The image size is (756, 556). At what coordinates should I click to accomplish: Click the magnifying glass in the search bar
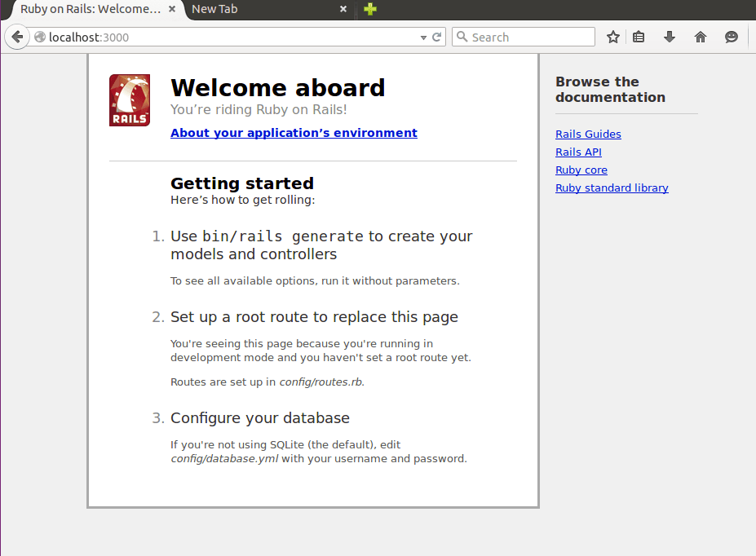[x=462, y=37]
